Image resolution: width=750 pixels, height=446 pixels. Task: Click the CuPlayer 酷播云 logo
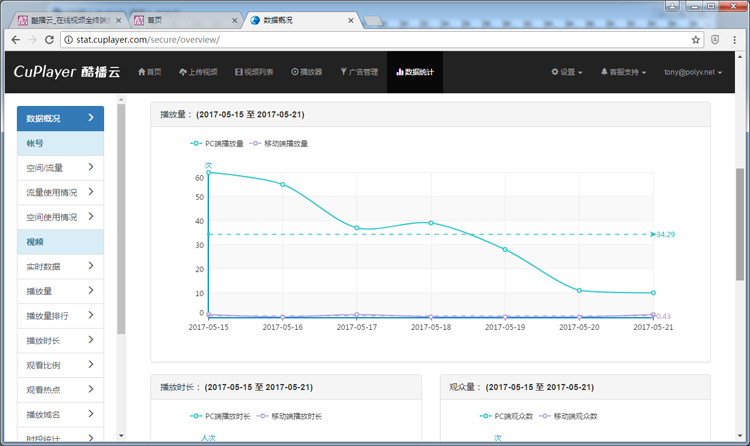click(67, 72)
